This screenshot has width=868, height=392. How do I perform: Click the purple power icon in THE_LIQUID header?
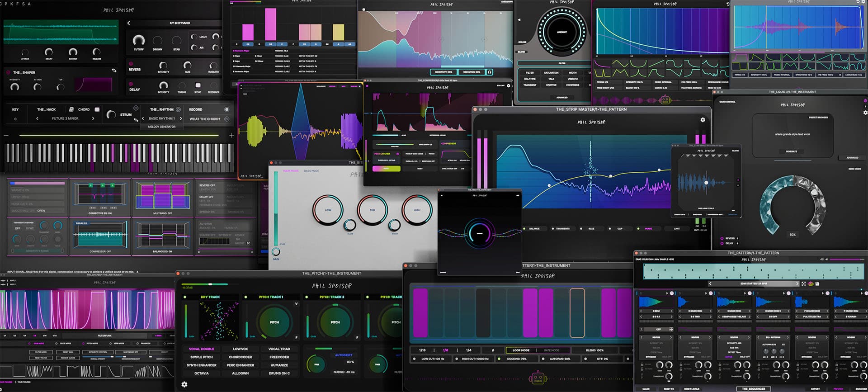(865, 101)
